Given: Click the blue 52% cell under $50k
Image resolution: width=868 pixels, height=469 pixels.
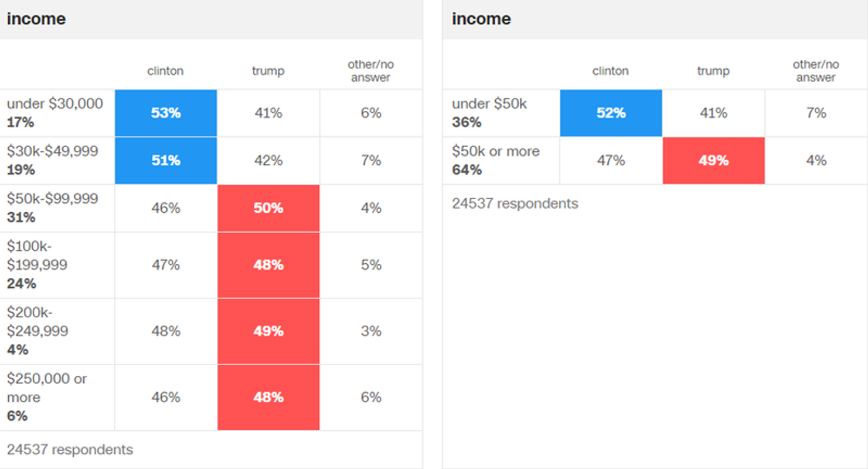Looking at the screenshot, I should (x=611, y=113).
